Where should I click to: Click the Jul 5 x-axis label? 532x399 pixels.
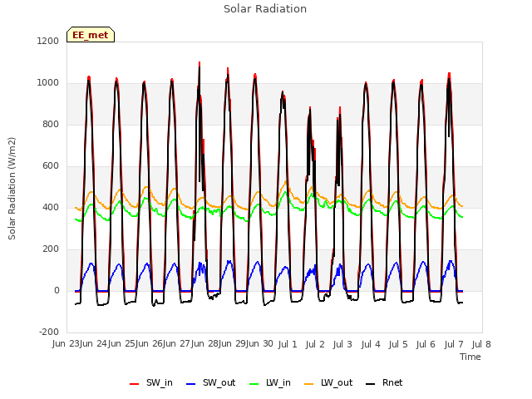click(398, 345)
